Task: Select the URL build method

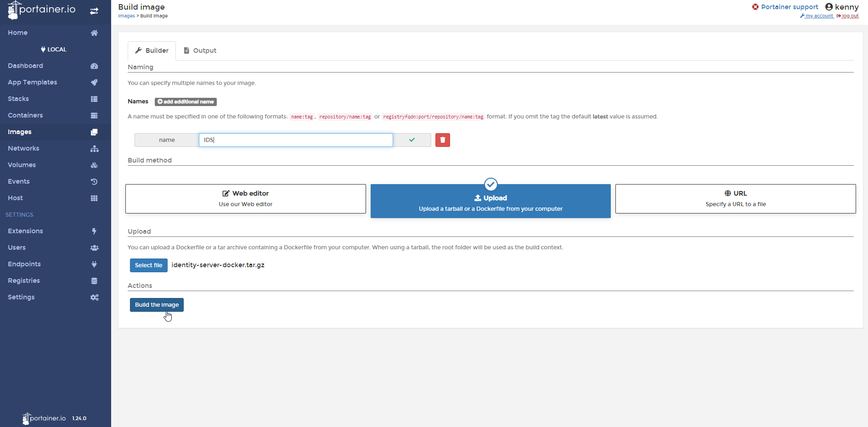Action: (735, 198)
